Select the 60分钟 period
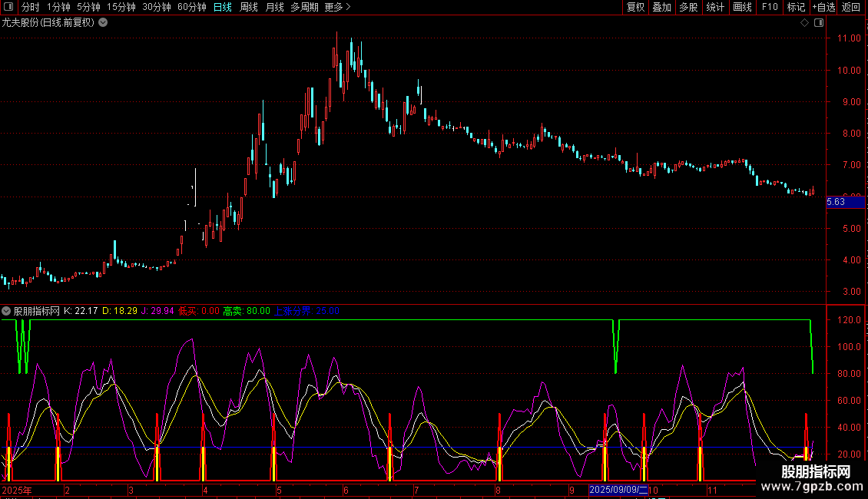The image size is (868, 499). point(192,8)
